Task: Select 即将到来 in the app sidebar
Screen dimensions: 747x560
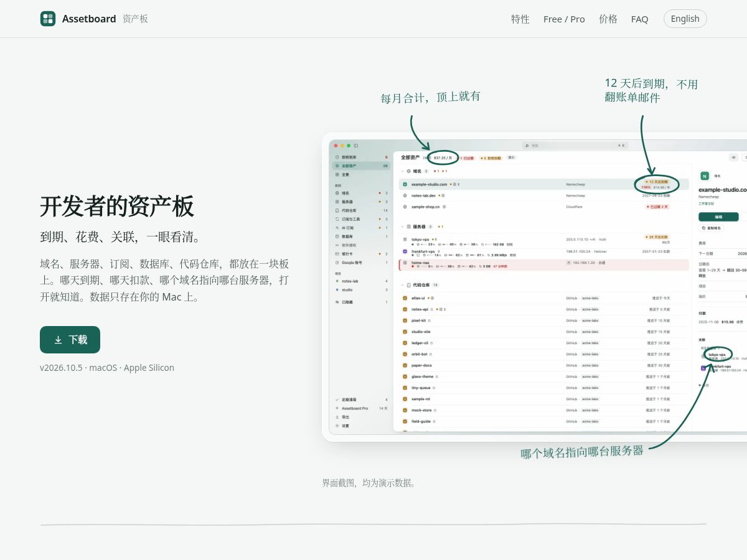Action: [x=361, y=157]
